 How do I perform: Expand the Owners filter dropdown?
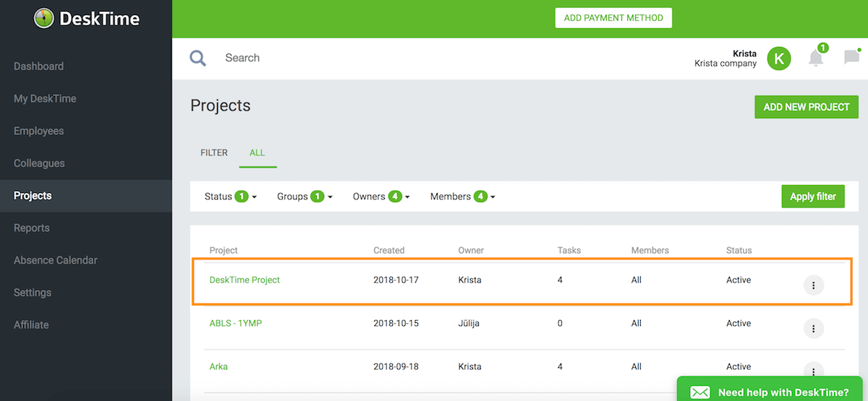tap(381, 197)
